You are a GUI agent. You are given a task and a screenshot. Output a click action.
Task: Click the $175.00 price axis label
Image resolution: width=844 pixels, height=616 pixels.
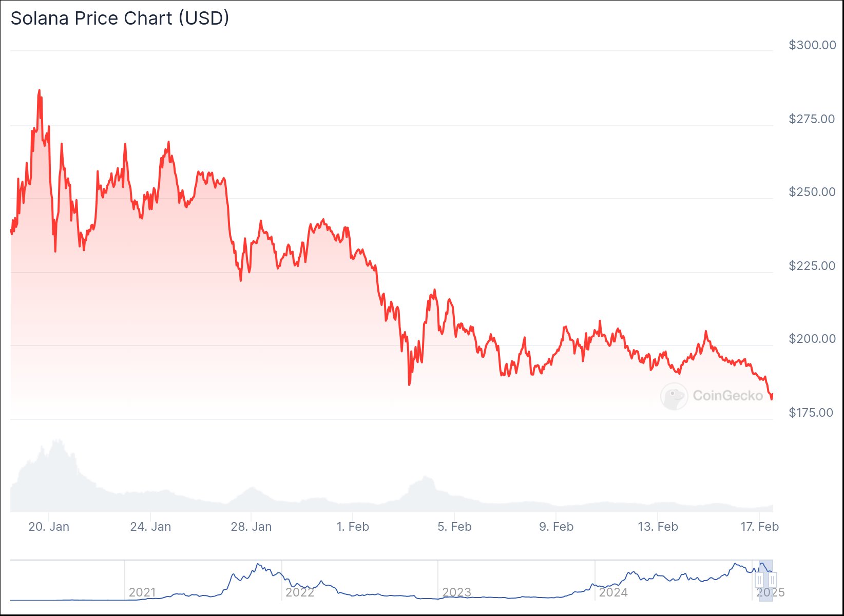(x=811, y=413)
